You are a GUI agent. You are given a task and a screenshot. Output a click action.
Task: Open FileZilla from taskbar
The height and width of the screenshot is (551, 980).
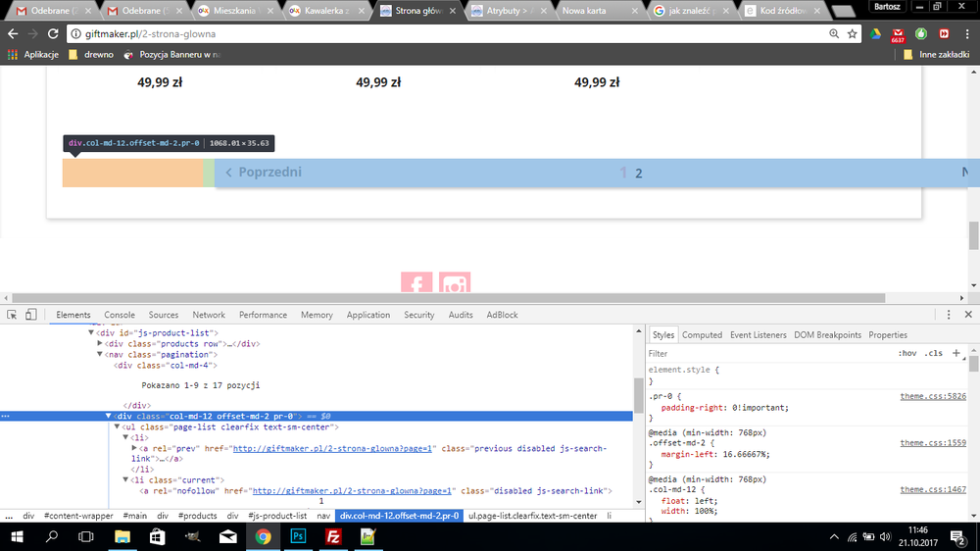[333, 536]
